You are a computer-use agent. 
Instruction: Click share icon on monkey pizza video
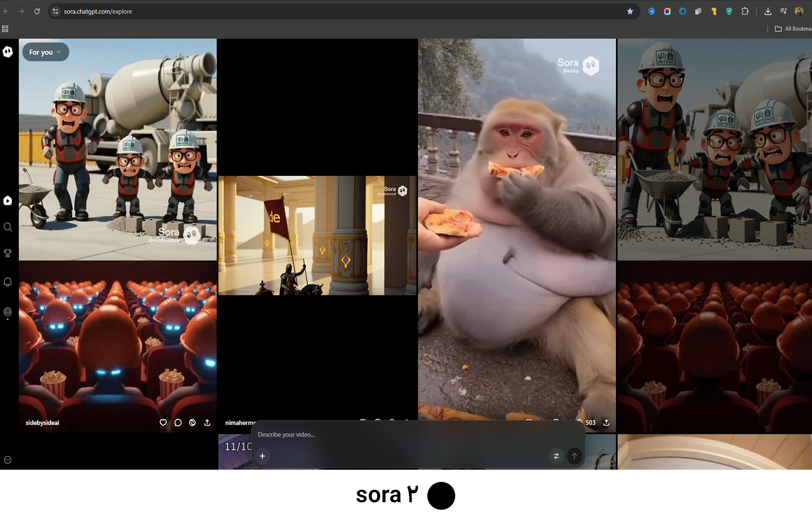pos(606,423)
